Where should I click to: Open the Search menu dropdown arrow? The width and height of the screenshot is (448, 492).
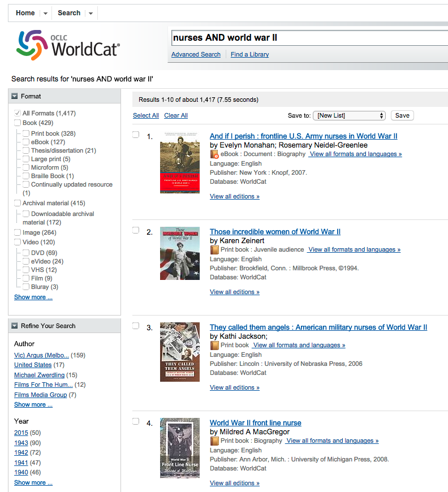(x=91, y=13)
